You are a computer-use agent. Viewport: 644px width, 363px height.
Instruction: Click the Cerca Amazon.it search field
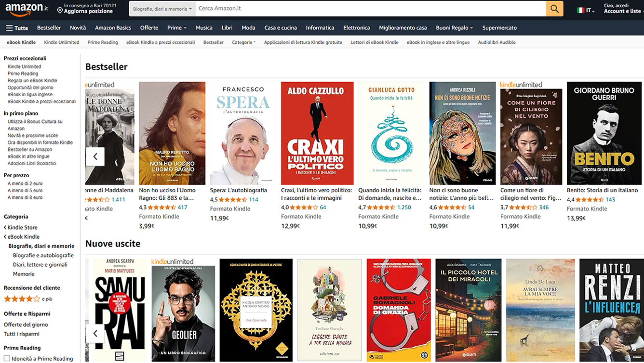point(370,9)
